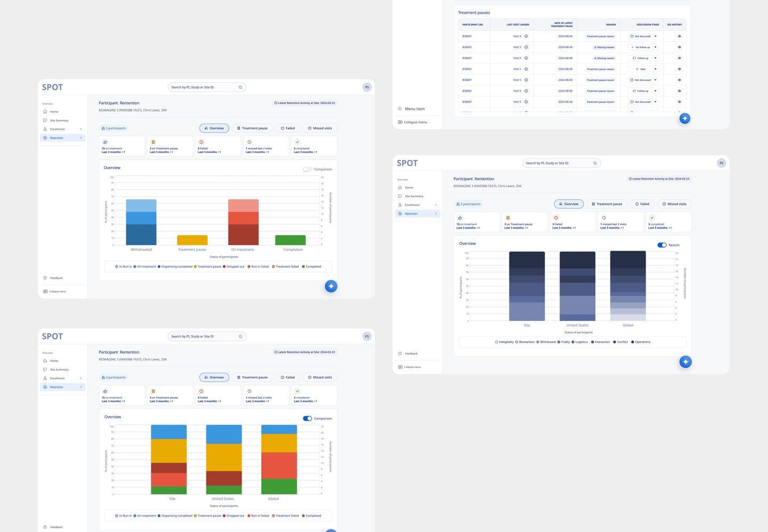Click Feedback icon in the Reason chart panel sidebar
768x532 pixels.
pos(400,353)
